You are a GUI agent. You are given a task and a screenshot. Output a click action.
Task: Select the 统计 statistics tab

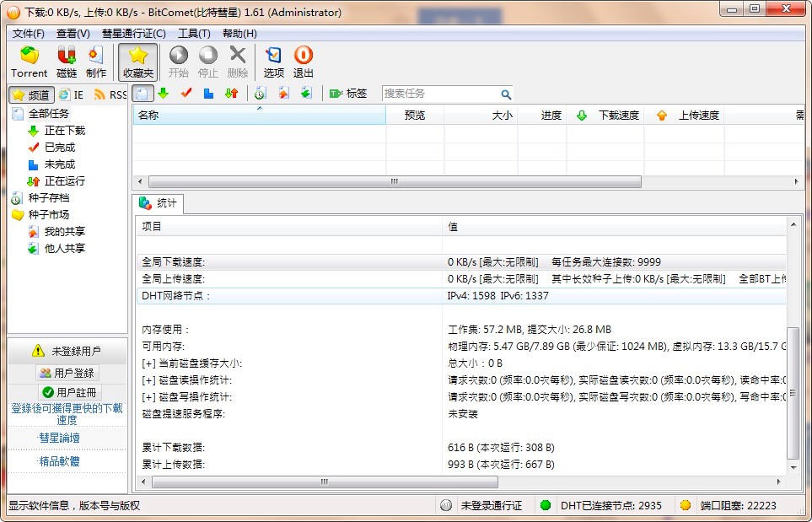coord(158,203)
